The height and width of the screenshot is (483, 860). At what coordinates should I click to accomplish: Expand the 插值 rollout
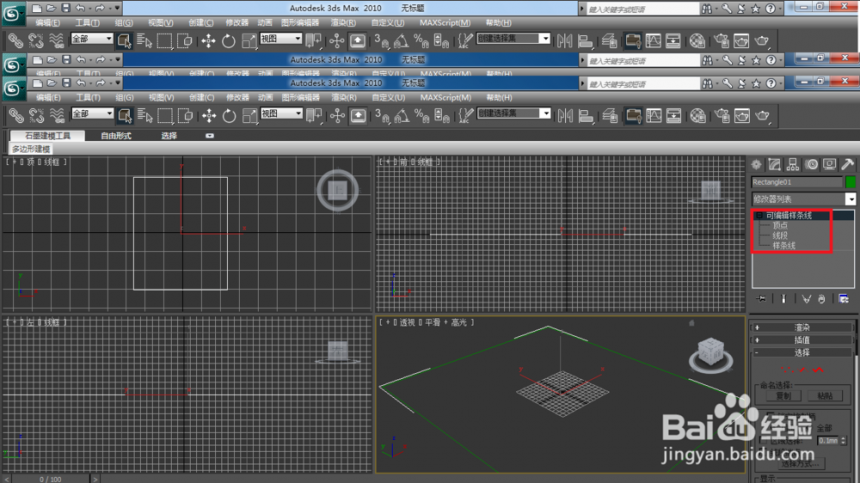pos(802,340)
